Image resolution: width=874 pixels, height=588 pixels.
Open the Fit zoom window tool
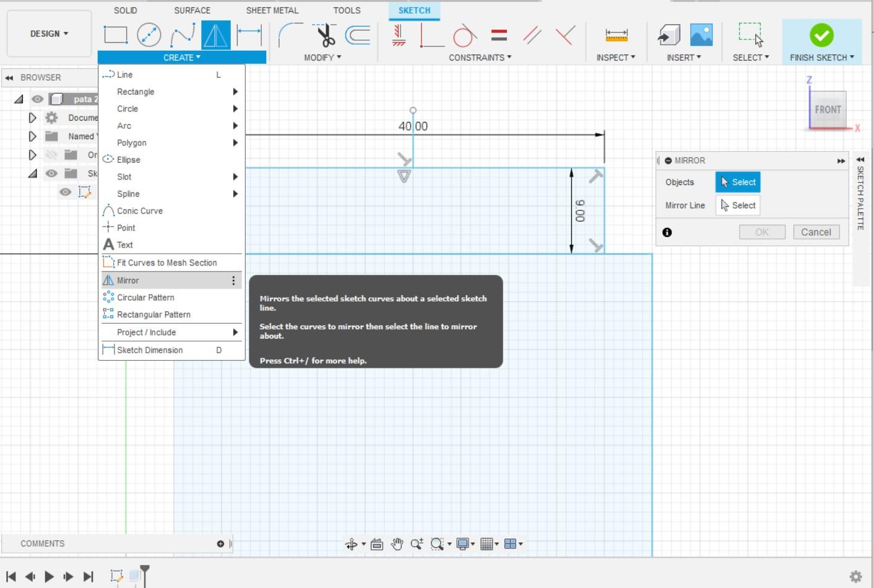pos(437,544)
